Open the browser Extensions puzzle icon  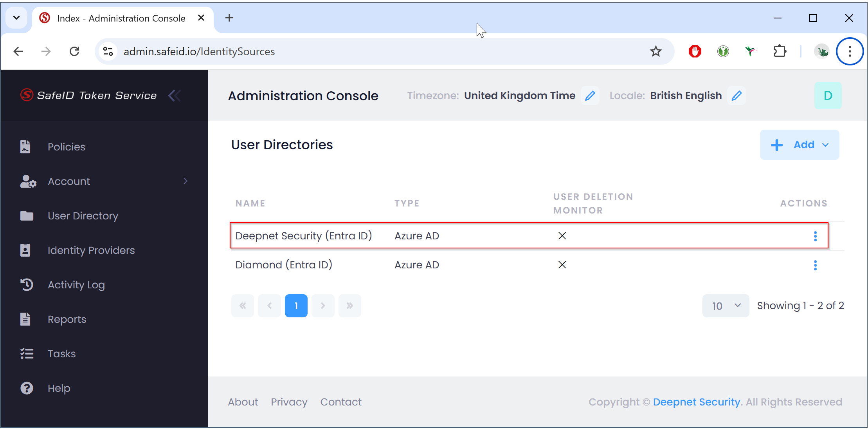[780, 51]
